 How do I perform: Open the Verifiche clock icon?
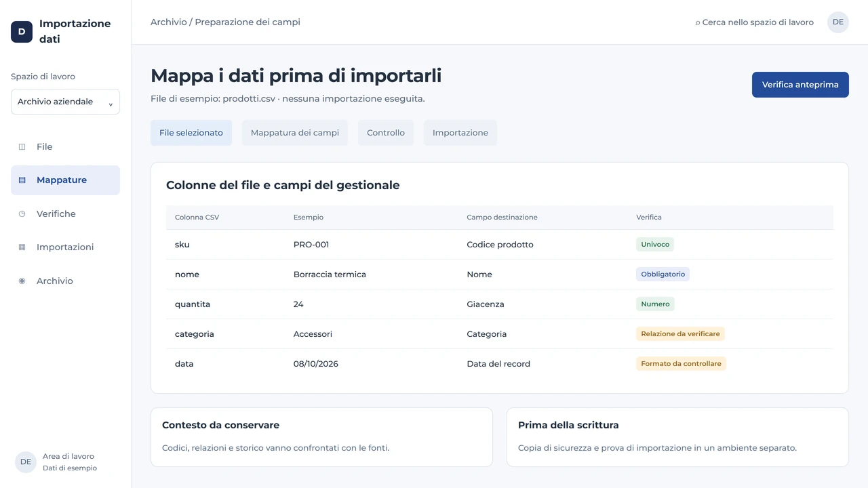[x=22, y=213]
